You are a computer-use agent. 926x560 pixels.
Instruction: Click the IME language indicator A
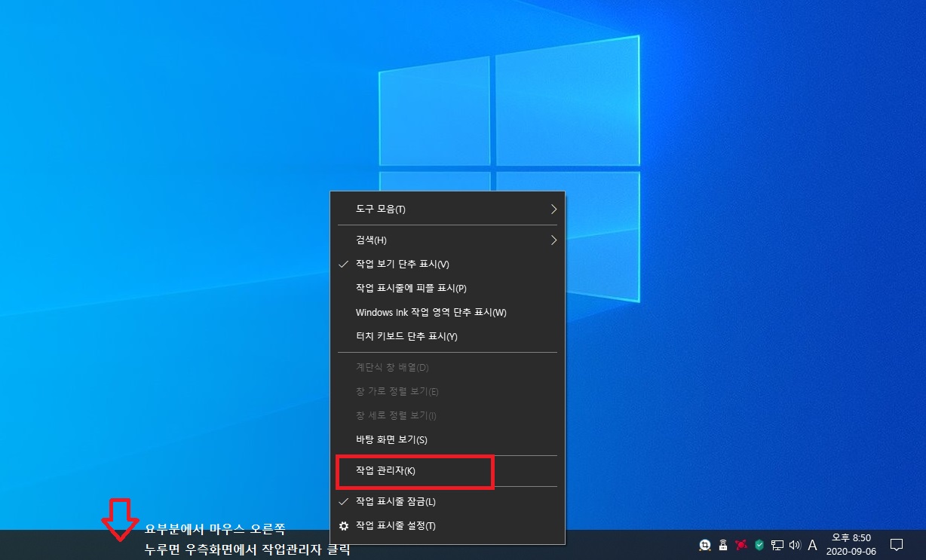point(812,545)
